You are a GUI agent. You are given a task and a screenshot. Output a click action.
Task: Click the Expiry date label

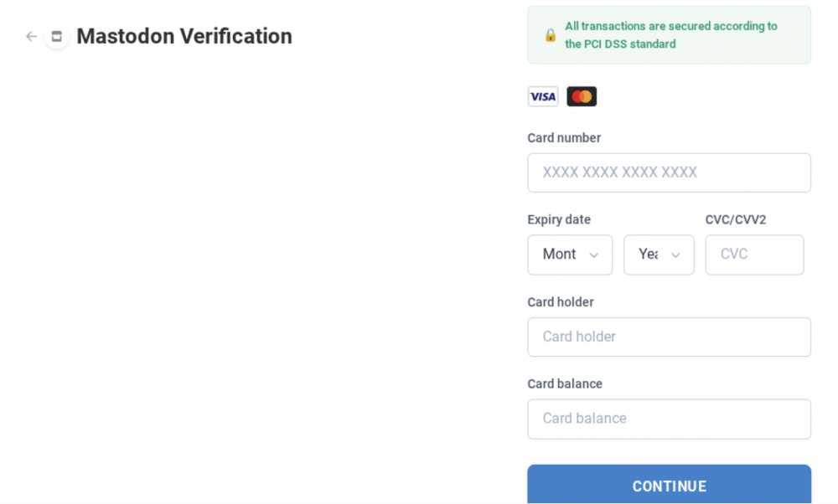pos(558,219)
